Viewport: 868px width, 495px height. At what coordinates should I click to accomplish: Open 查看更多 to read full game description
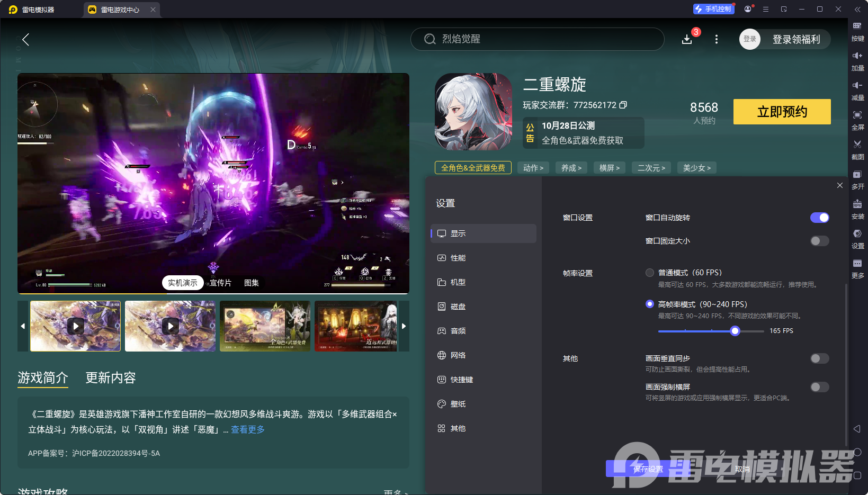pos(247,429)
